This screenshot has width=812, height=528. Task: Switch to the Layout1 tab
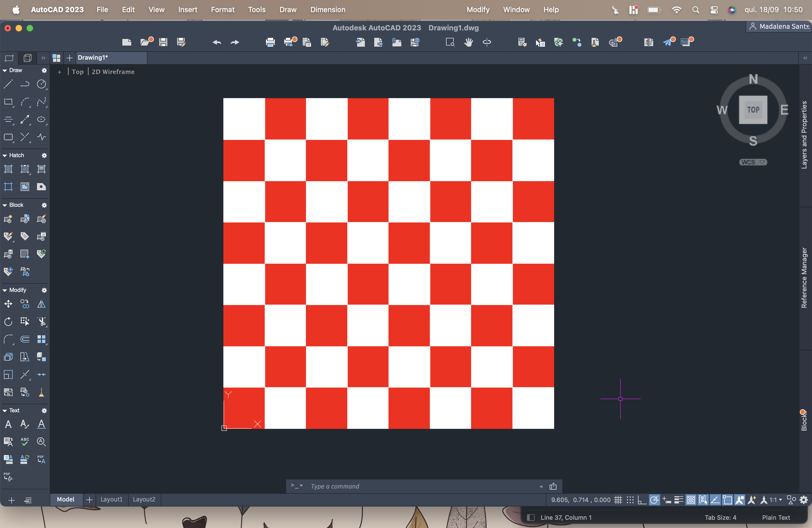point(111,499)
